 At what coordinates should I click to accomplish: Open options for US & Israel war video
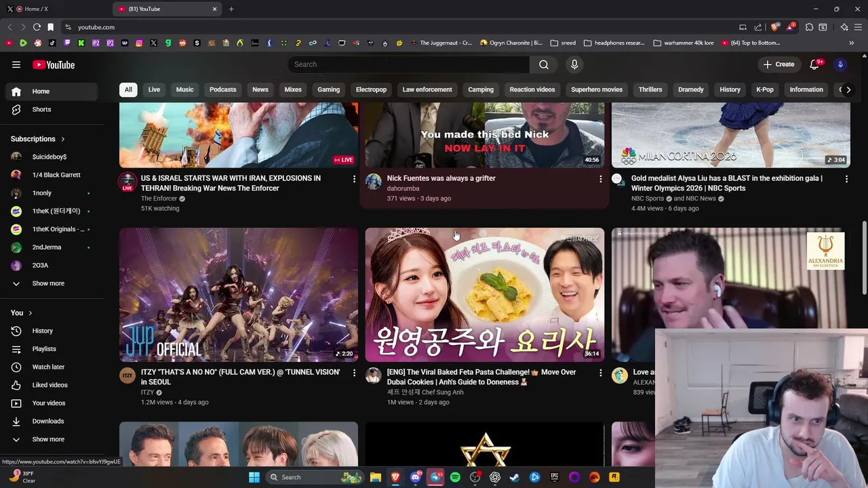[354, 179]
